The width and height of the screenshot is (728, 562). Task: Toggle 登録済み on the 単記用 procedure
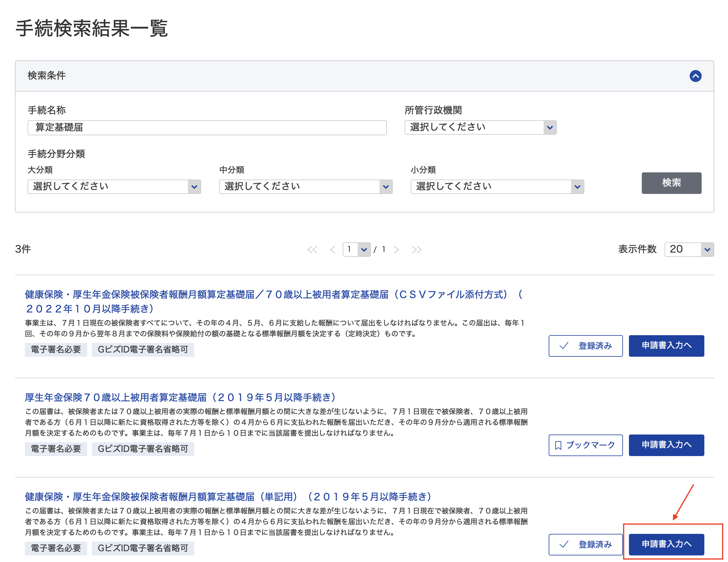coord(585,544)
